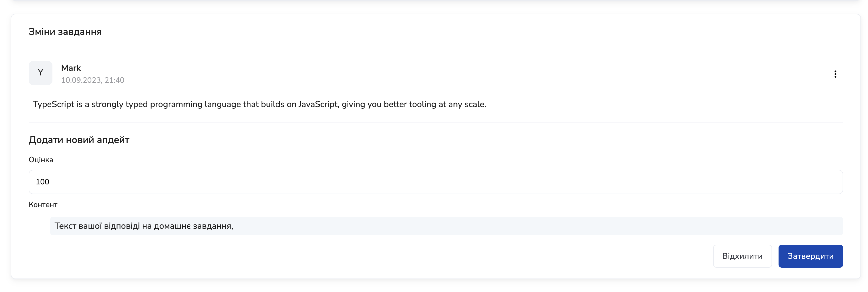The image size is (868, 292).
Task: Click the "Оцінка" field label
Action: tap(41, 160)
